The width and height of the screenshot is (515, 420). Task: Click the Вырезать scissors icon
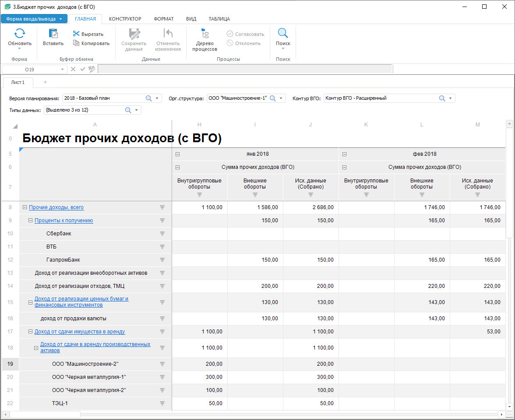tap(76, 34)
